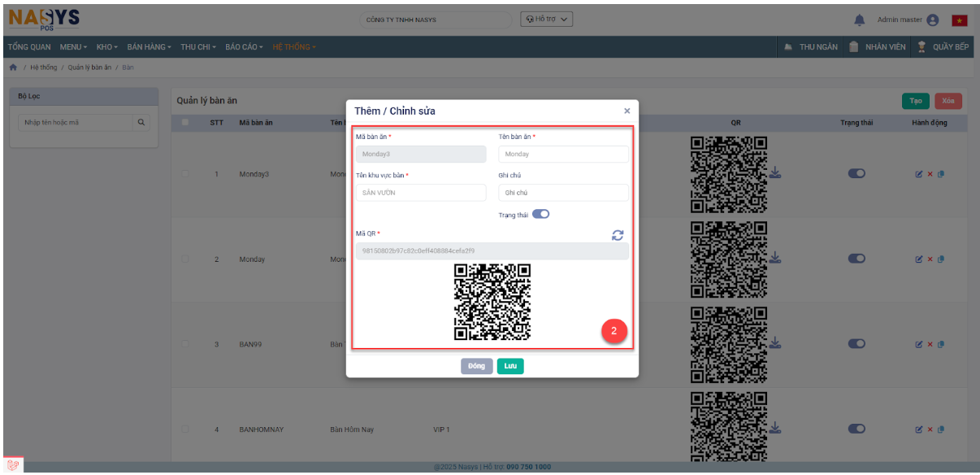The height and width of the screenshot is (475, 980).
Task: Open the Hỗ trợ dropdown
Action: coord(546,20)
